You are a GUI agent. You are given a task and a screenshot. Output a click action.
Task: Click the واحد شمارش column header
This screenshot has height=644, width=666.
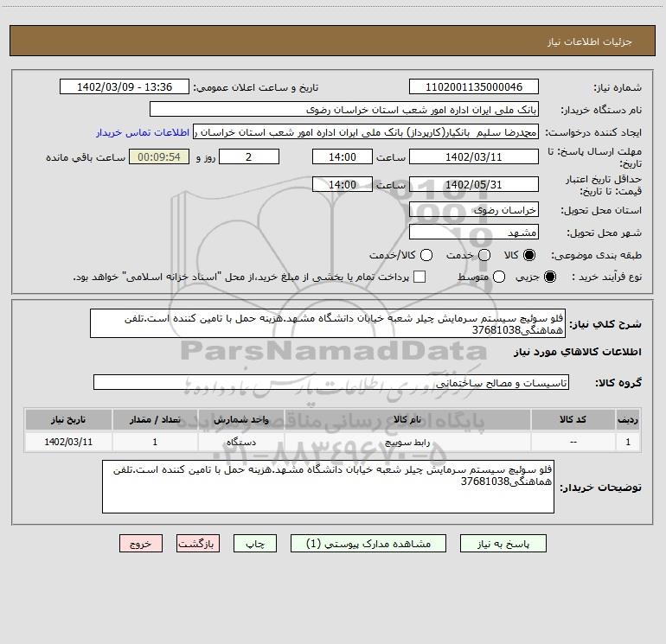click(240, 420)
